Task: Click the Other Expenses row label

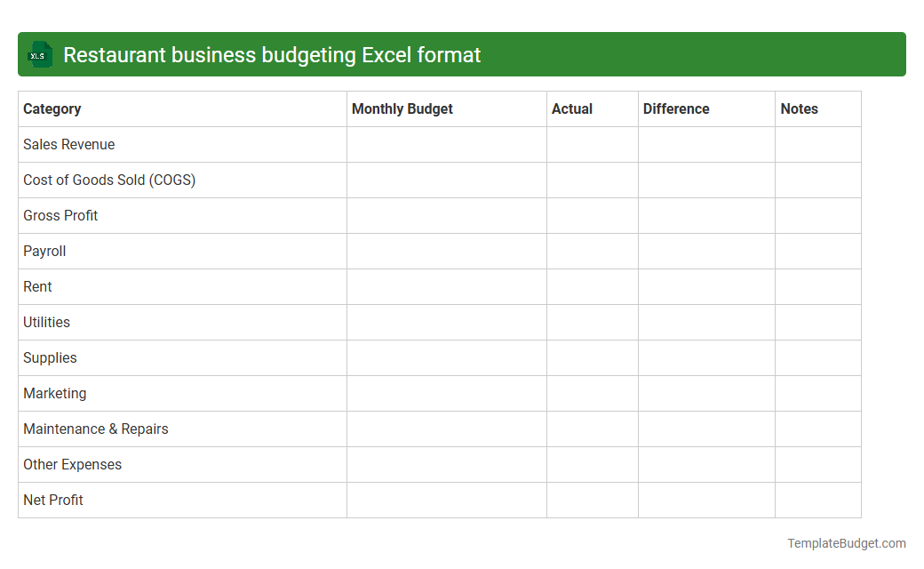Action: (x=72, y=464)
